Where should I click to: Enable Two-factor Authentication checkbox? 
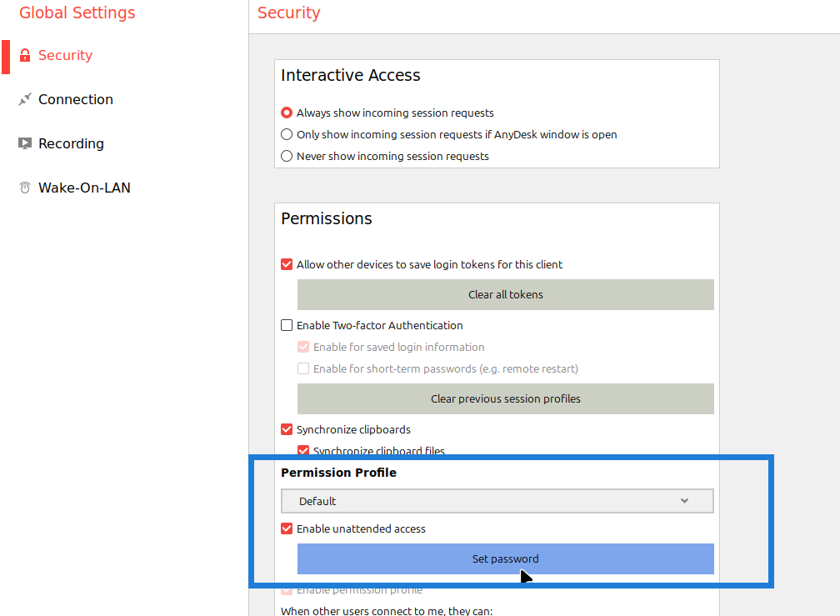(x=287, y=325)
